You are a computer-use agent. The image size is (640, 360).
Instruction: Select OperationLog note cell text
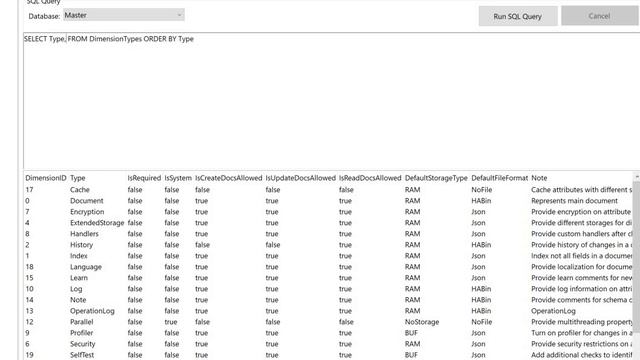(x=553, y=311)
